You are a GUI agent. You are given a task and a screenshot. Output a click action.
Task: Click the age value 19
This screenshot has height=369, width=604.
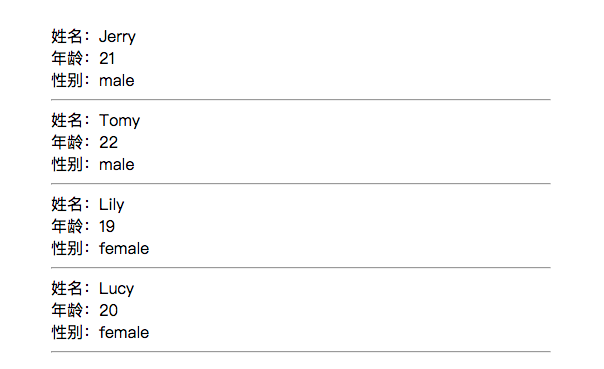107,226
